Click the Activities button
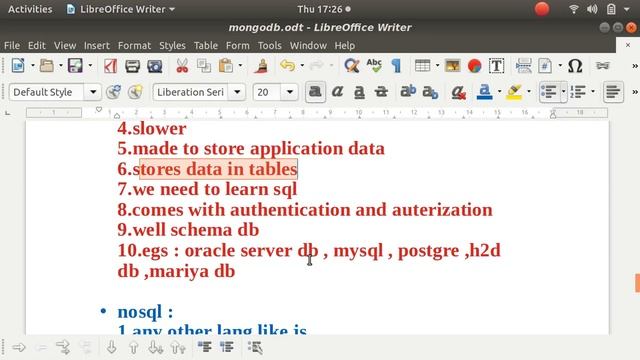 [x=30, y=9]
